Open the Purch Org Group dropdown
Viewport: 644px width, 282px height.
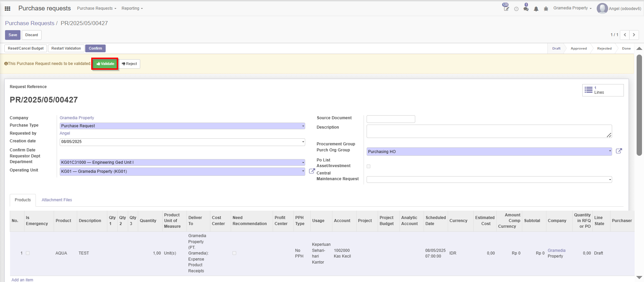[x=489, y=151]
